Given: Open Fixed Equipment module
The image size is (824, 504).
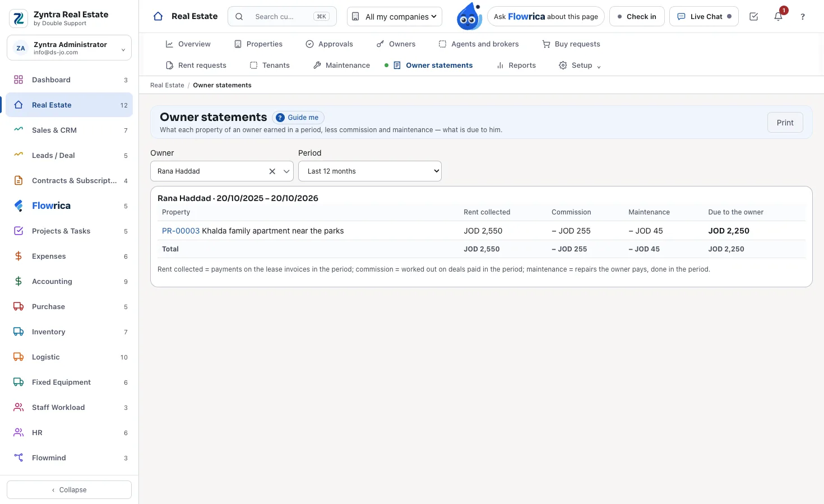Looking at the screenshot, I should click(70, 382).
